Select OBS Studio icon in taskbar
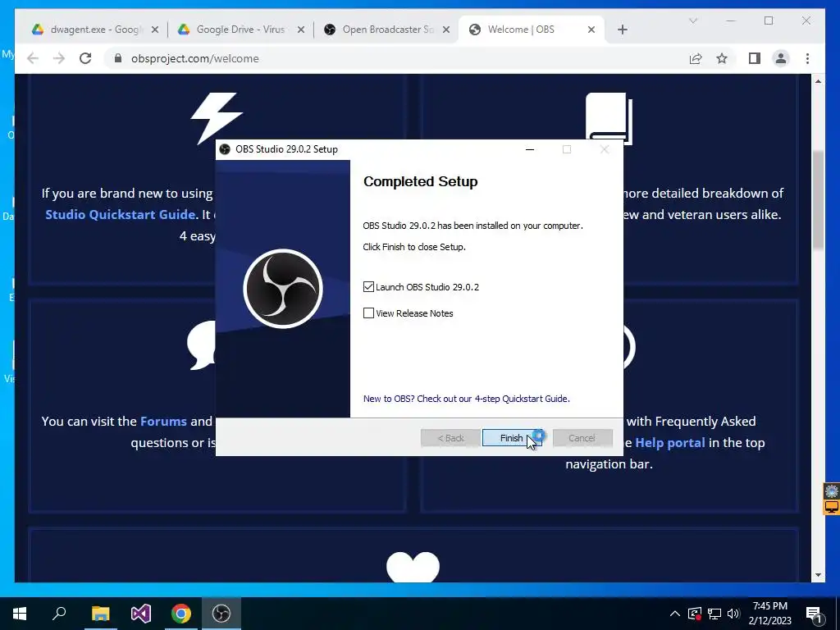The width and height of the screenshot is (840, 630). pyautogui.click(x=221, y=613)
